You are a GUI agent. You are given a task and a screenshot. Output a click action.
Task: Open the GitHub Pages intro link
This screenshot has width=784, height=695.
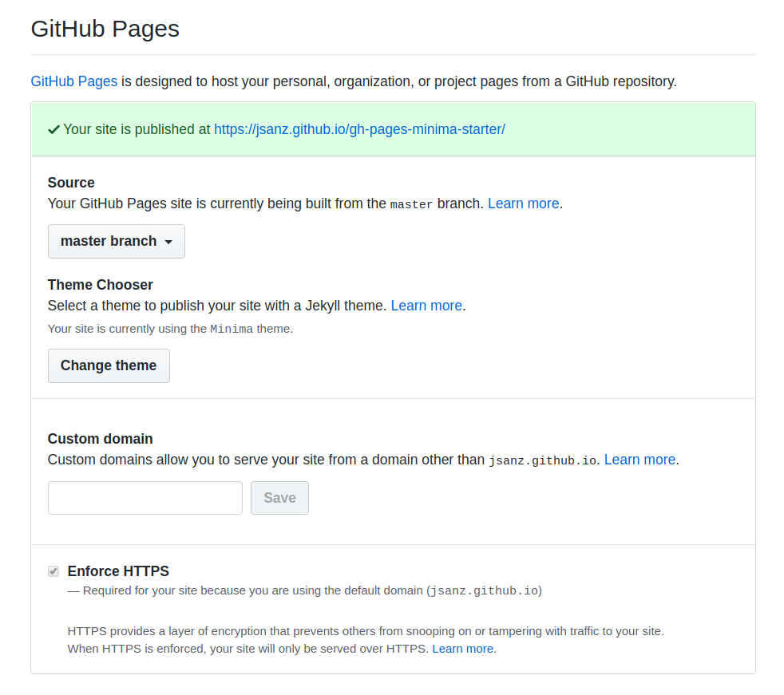coord(74,81)
